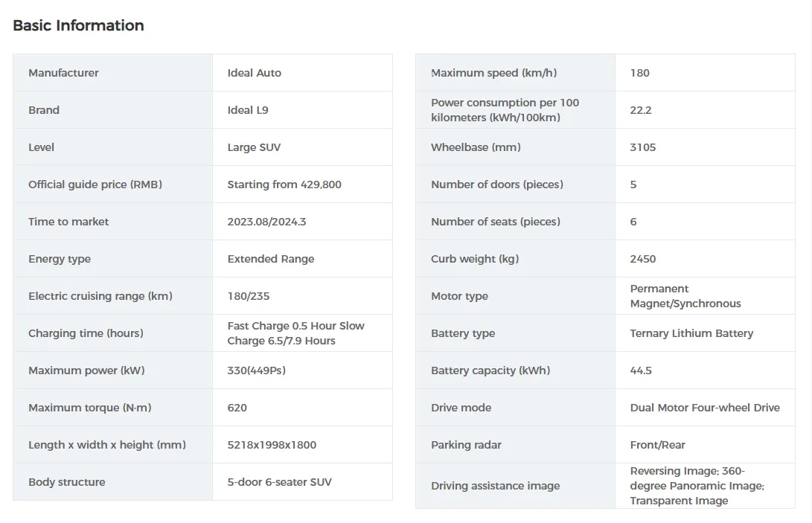Click the 5-door 6-seater SUV value

(x=280, y=482)
